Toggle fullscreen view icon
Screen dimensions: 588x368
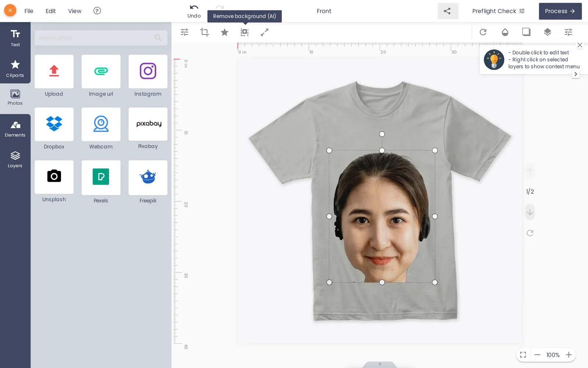point(523,355)
